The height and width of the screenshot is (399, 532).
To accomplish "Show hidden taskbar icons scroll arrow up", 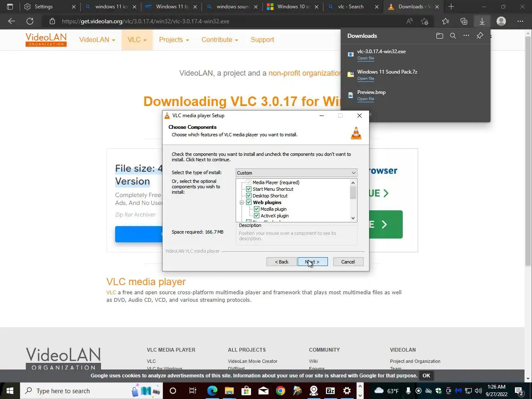I will tap(360, 387).
